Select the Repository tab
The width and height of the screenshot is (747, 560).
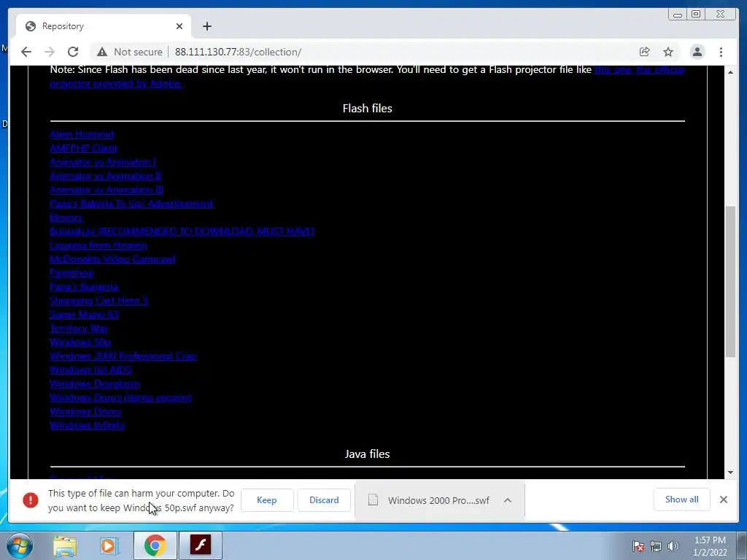(x=104, y=26)
